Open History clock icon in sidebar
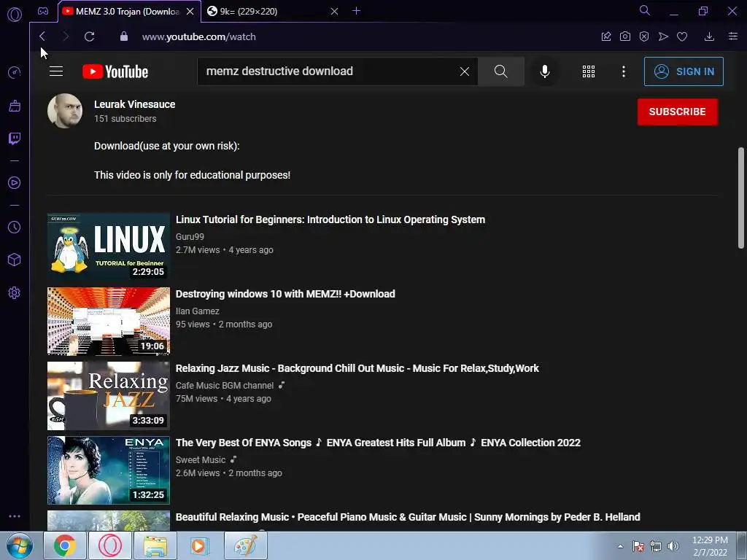 coord(15,227)
